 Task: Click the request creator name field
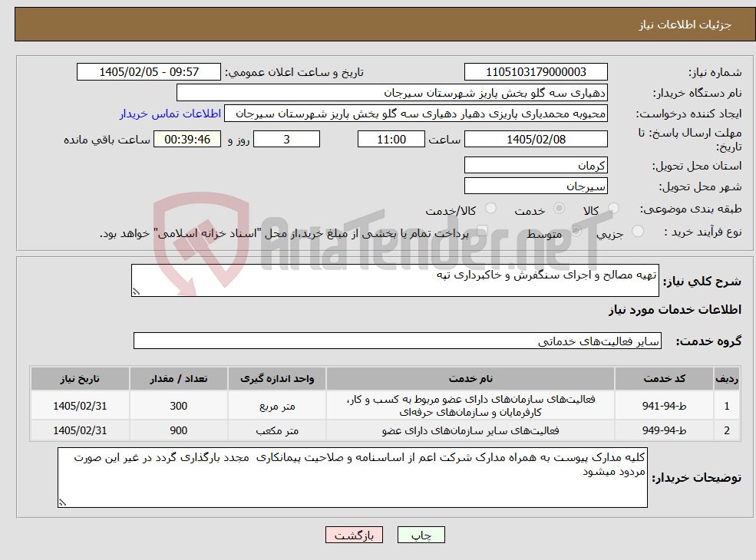coord(415,114)
